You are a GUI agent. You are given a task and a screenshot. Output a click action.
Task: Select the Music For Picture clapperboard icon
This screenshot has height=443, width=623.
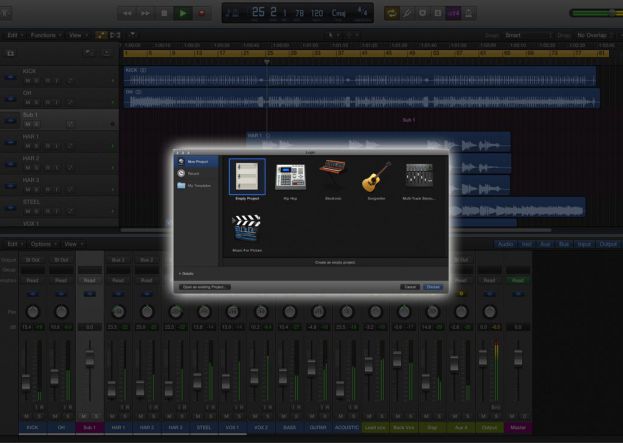click(247, 228)
